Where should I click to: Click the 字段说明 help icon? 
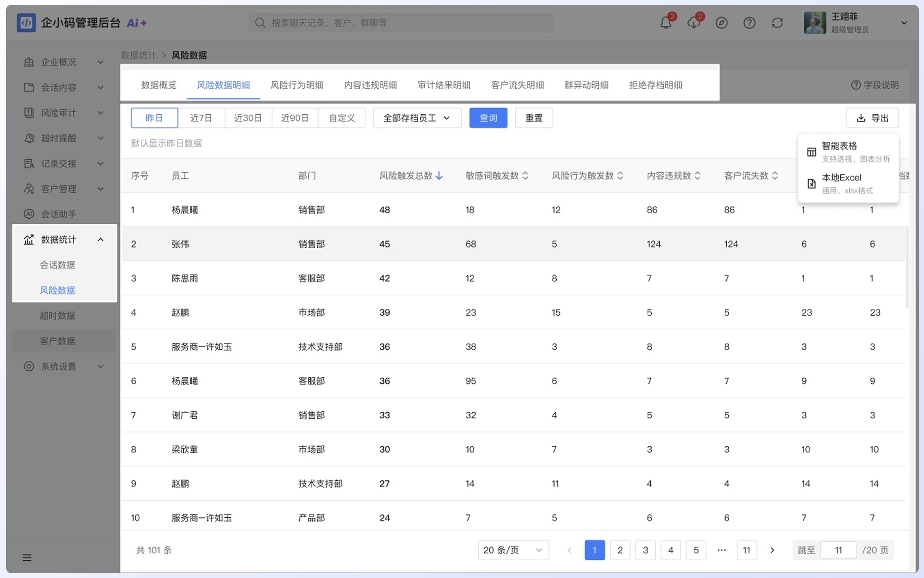(856, 85)
